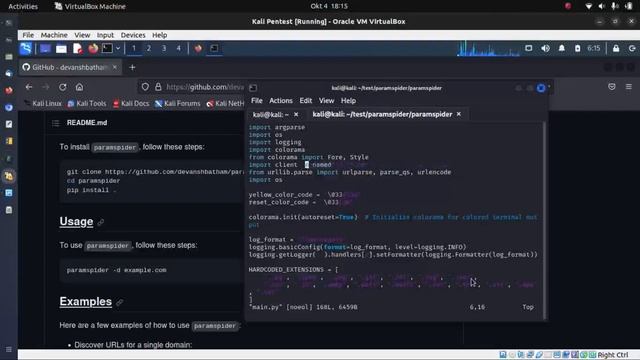Switch to workspace 4 in Kali panel
The width and height of the screenshot is (640, 360).
tap(178, 49)
